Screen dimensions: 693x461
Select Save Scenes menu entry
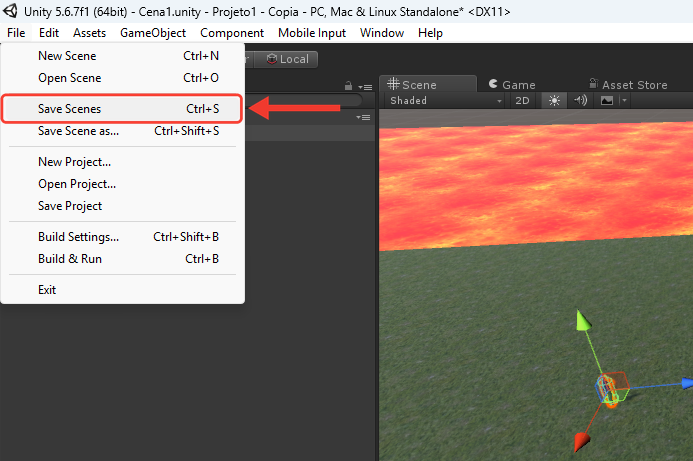pyautogui.click(x=122, y=109)
